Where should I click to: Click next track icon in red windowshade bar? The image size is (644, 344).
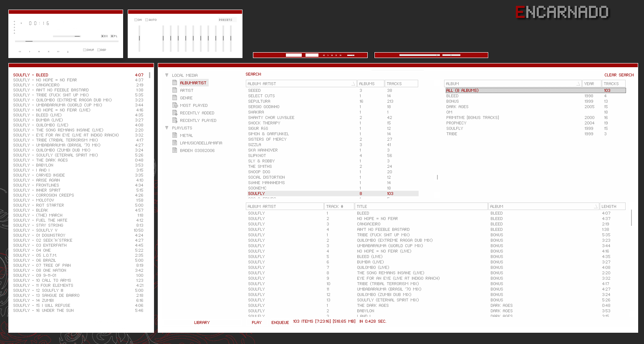(341, 55)
